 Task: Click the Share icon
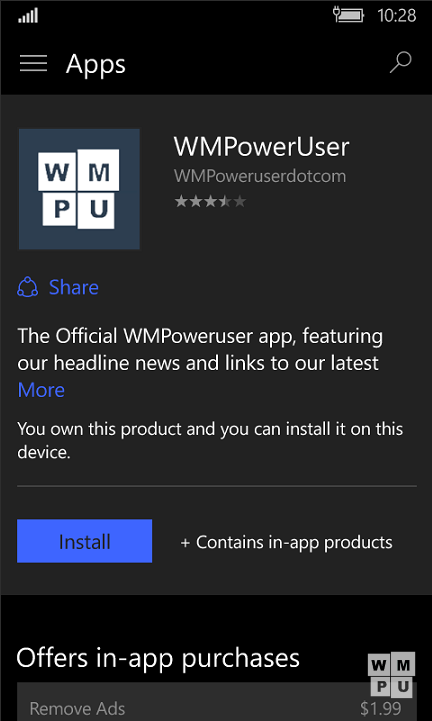28,287
